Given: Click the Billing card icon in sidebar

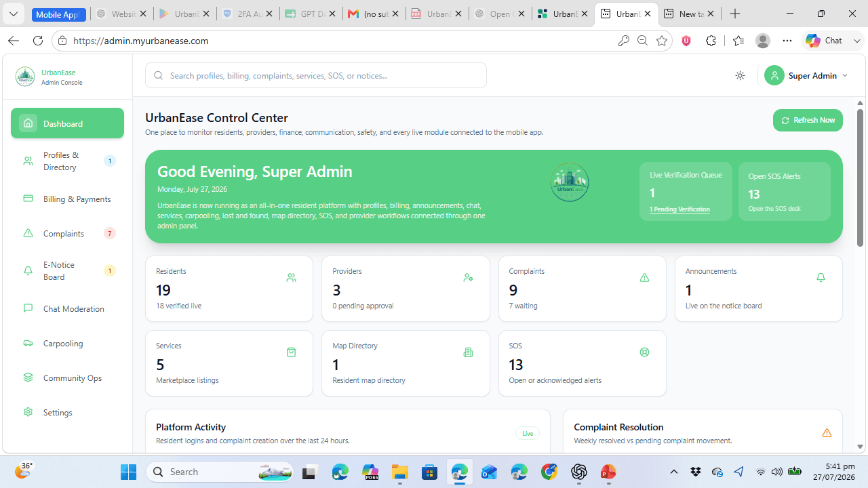Looking at the screenshot, I should [28, 199].
